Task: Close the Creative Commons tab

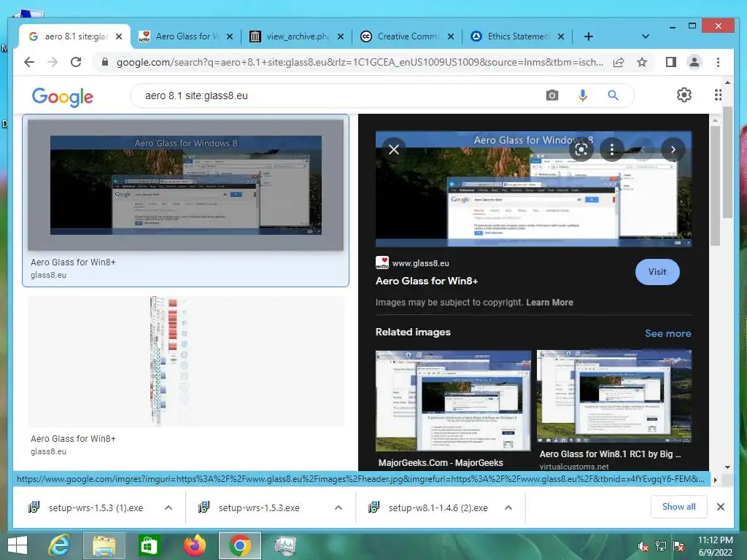Action: (451, 36)
